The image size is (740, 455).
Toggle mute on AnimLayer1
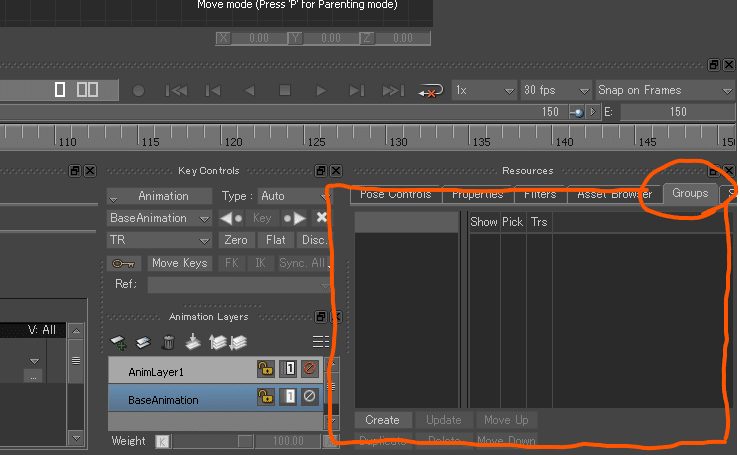coord(310,368)
